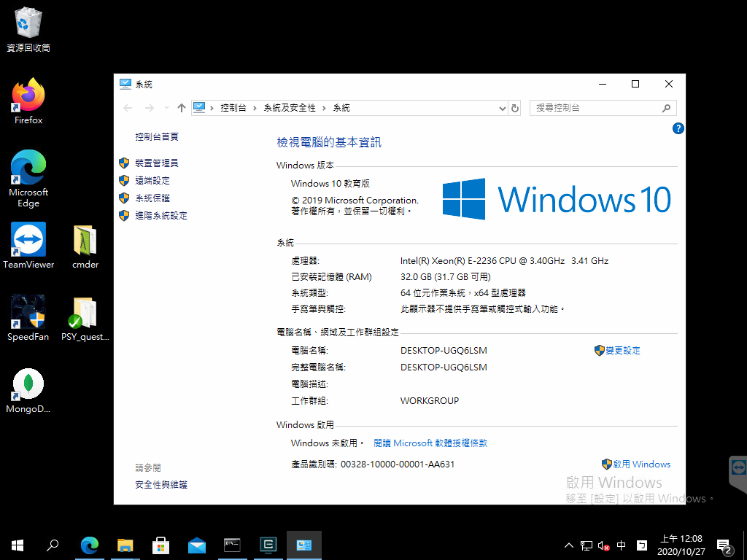The height and width of the screenshot is (560, 747).
Task: Open 進階系統設定 advanced settings
Action: [161, 215]
